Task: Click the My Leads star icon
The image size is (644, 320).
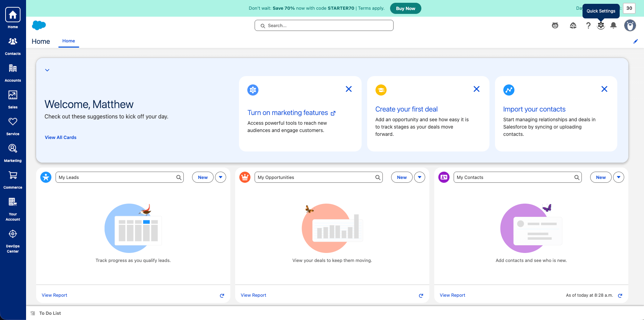Action: tap(46, 177)
